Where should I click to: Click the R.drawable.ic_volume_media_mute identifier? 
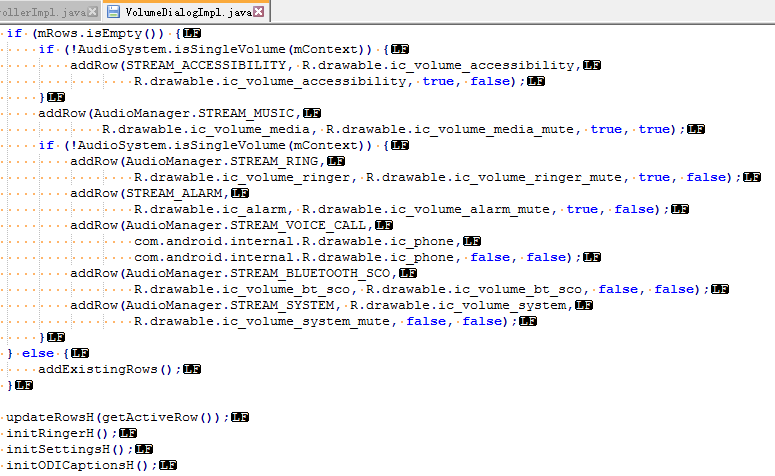tap(449, 130)
